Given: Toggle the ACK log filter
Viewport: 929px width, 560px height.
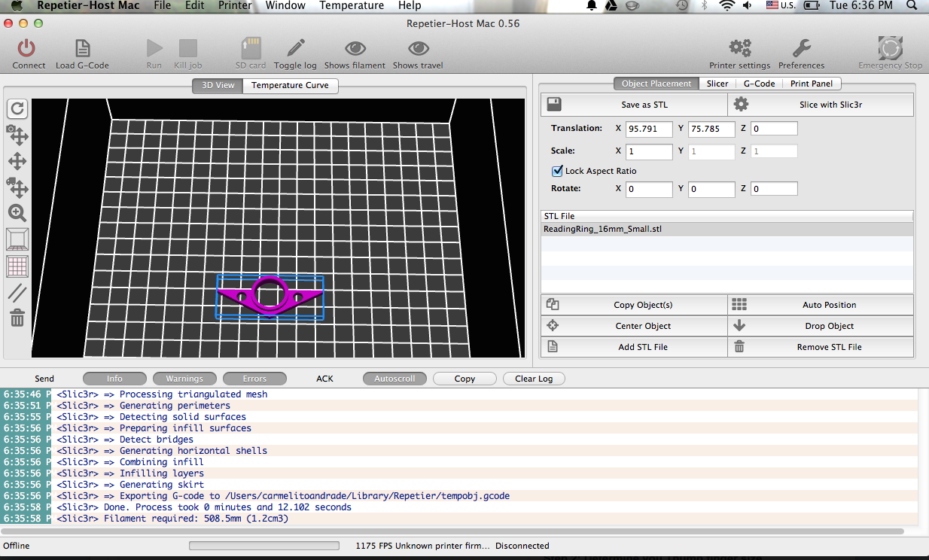Looking at the screenshot, I should pyautogui.click(x=324, y=379).
